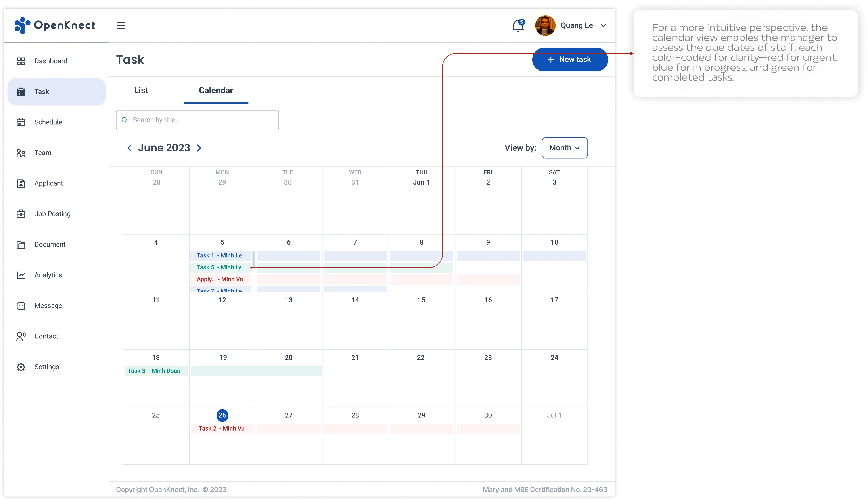
Task: Click the Dashboard grid icon
Action: (x=21, y=61)
